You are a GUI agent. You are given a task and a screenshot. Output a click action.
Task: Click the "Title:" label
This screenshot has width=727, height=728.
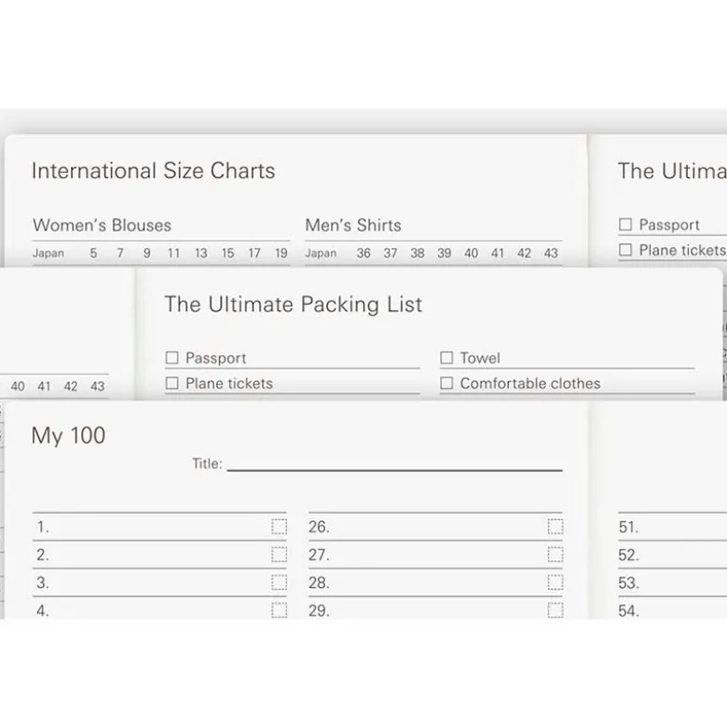pyautogui.click(x=208, y=464)
